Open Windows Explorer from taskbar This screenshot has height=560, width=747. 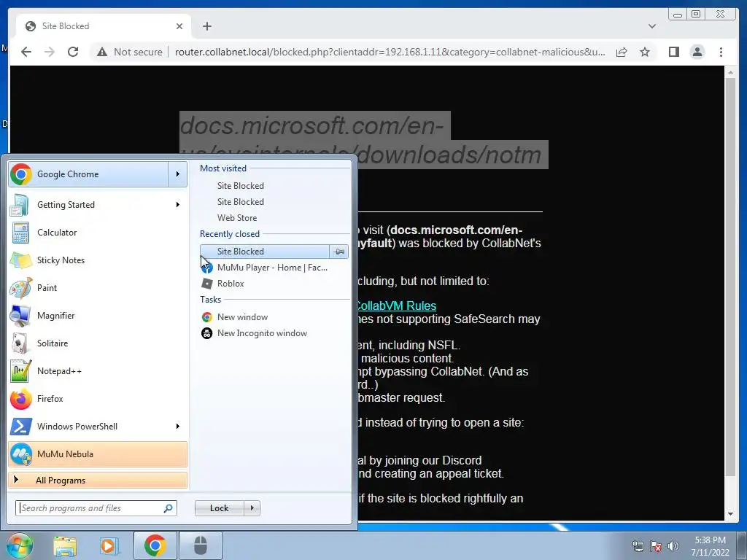pos(65,545)
